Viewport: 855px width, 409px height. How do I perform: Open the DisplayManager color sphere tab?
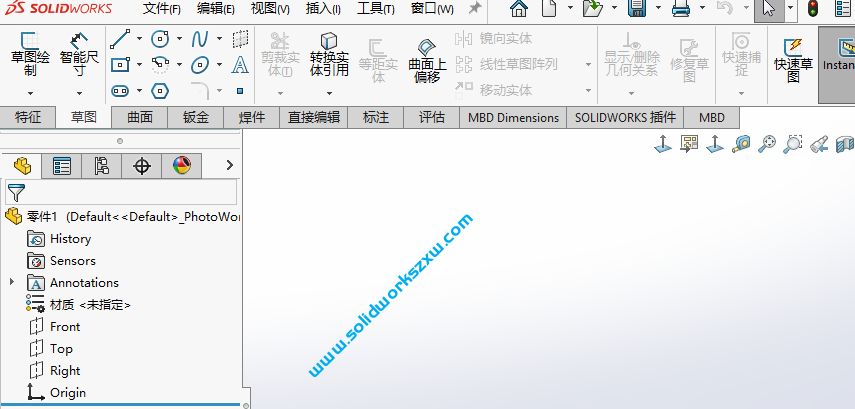tap(182, 166)
